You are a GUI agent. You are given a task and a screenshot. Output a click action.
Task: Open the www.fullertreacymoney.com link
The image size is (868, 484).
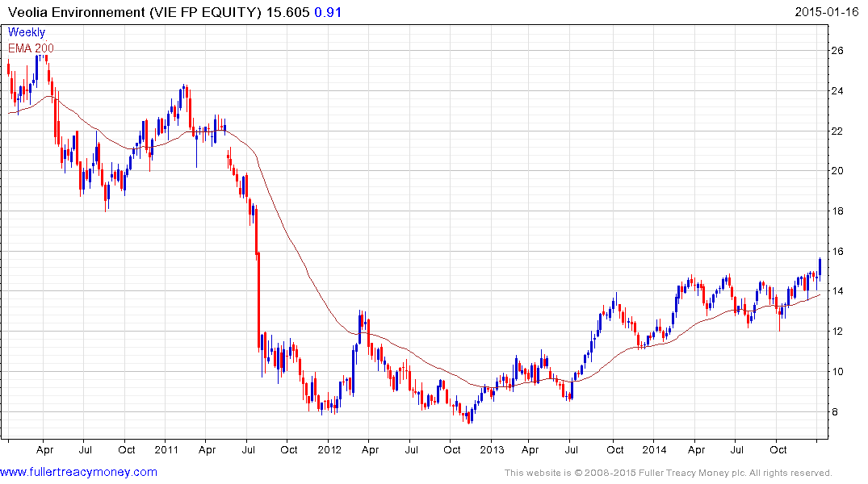pos(78,472)
